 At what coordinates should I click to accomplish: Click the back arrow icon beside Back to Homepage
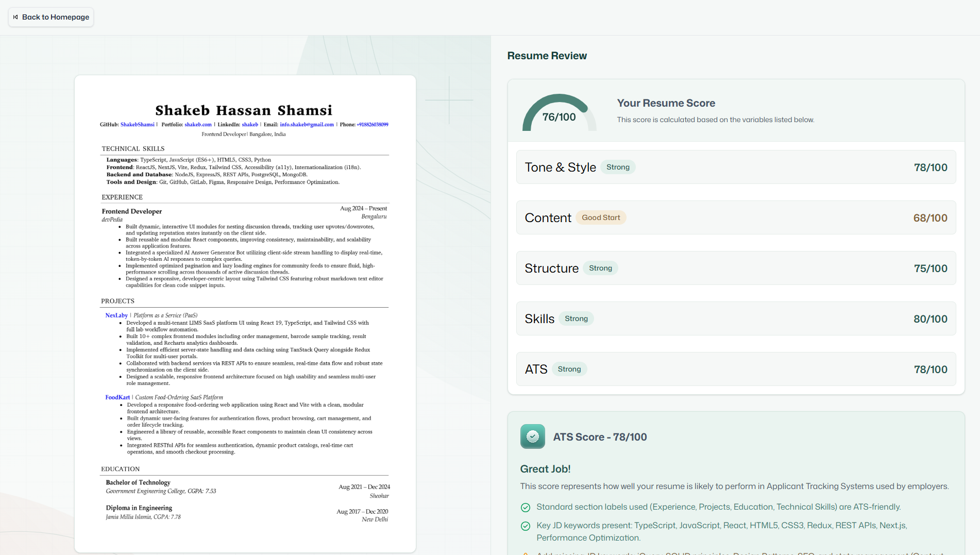point(15,17)
